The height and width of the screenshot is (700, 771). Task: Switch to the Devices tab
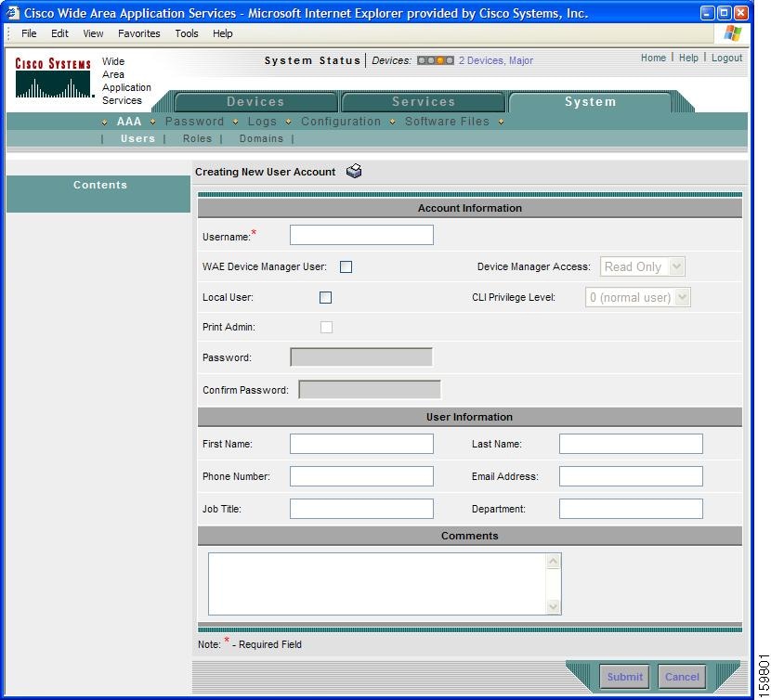[255, 102]
